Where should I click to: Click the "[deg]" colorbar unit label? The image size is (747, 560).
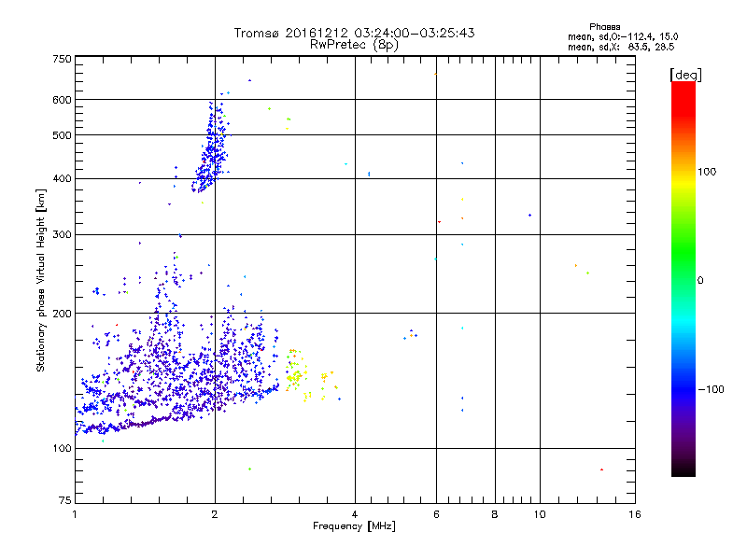point(685,75)
